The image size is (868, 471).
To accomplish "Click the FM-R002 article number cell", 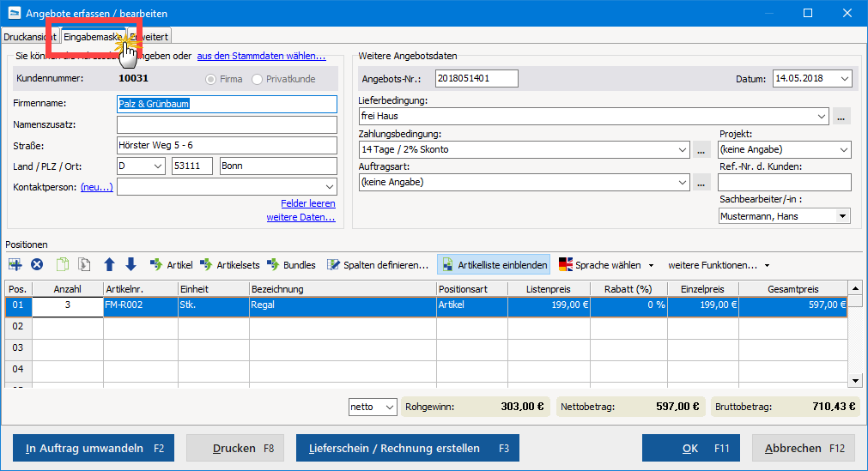I will click(x=141, y=306).
